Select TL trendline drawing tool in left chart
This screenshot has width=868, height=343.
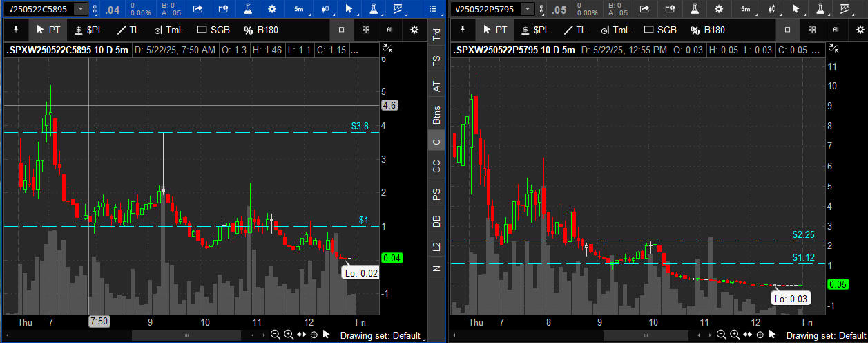129,30
